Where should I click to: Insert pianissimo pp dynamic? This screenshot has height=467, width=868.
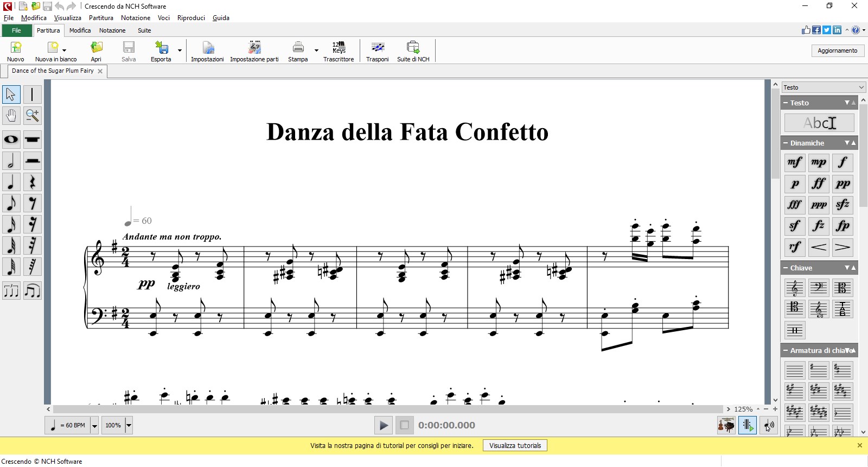tap(843, 184)
